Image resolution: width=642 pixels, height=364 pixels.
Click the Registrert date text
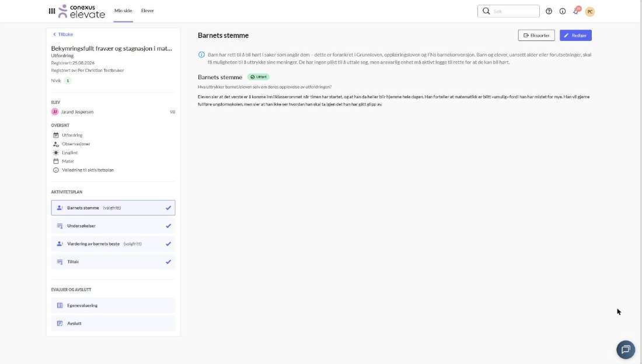click(73, 63)
